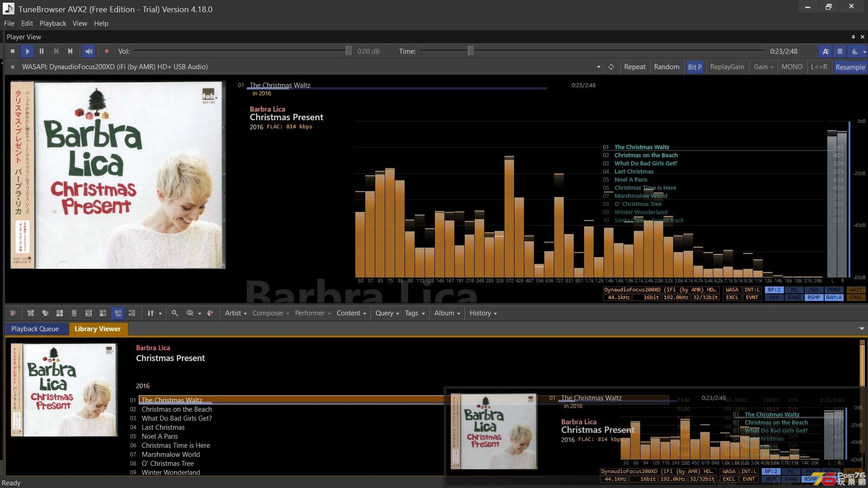Select the single column list view icon

tap(74, 313)
